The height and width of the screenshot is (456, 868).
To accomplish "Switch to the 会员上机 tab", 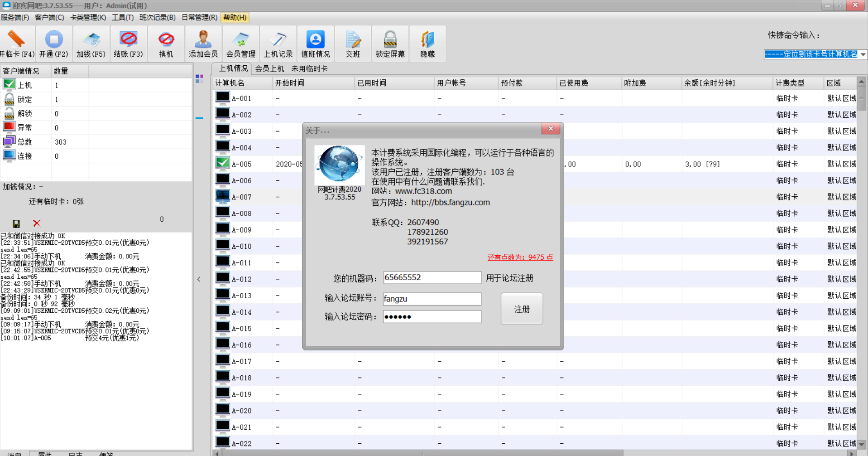I will tap(269, 69).
